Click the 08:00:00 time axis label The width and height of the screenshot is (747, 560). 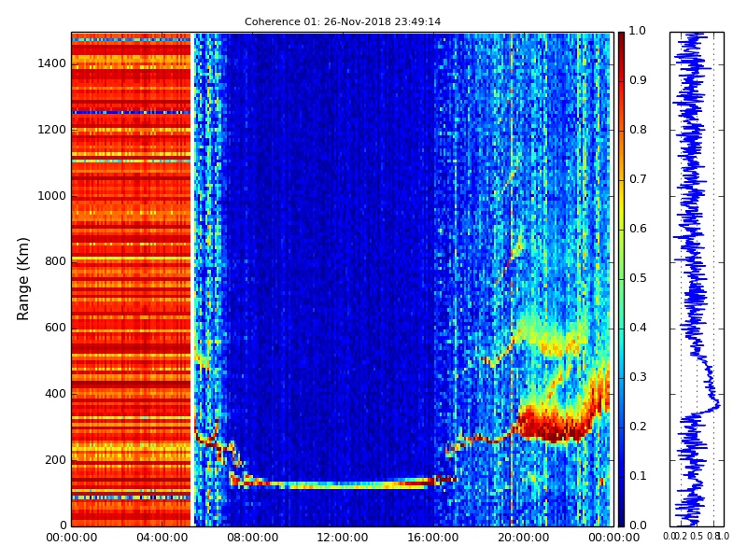tap(252, 538)
